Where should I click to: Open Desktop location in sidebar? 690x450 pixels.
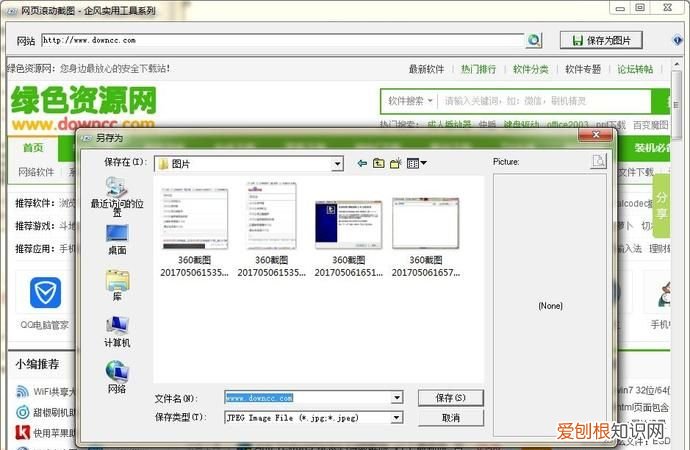(117, 235)
